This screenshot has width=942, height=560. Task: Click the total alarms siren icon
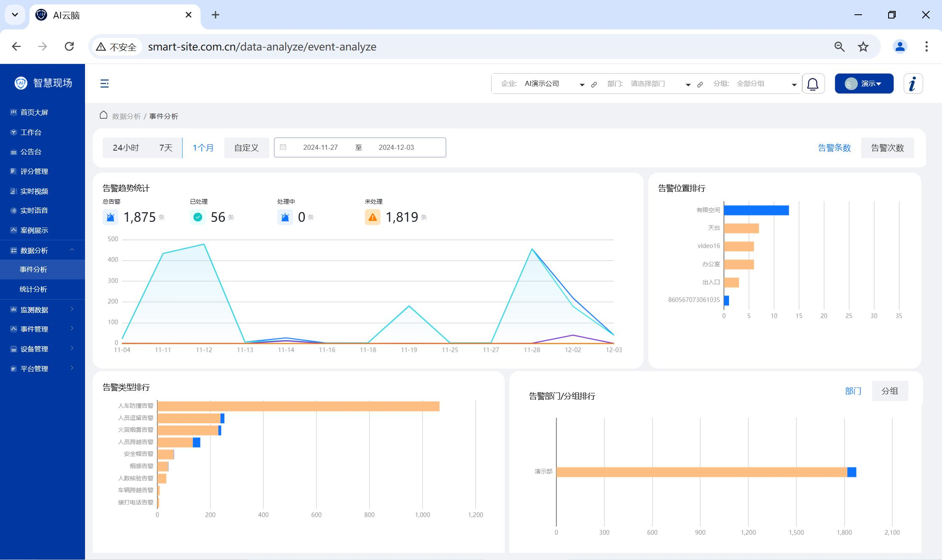[x=110, y=217]
